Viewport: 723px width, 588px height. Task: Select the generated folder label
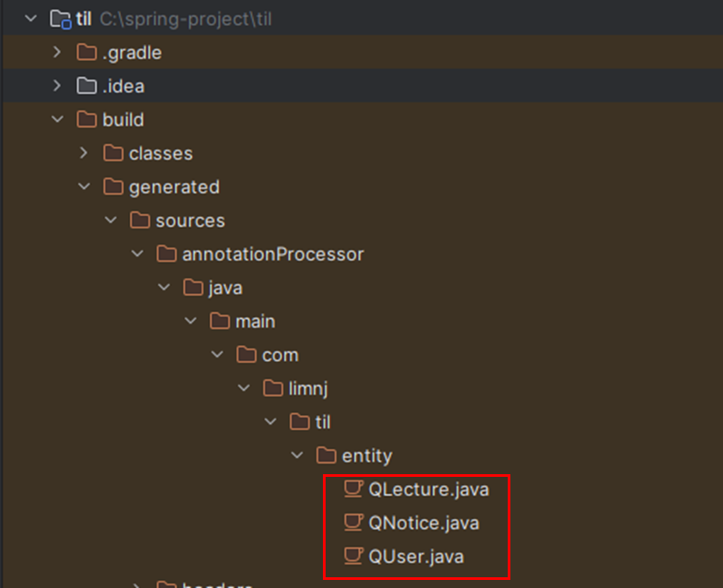[174, 187]
